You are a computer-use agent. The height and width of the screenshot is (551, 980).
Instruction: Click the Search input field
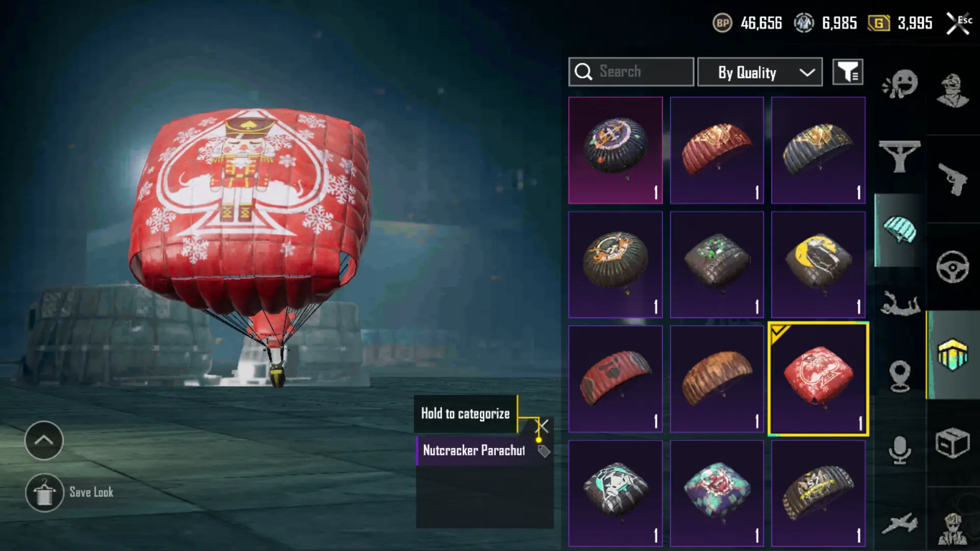(x=631, y=72)
